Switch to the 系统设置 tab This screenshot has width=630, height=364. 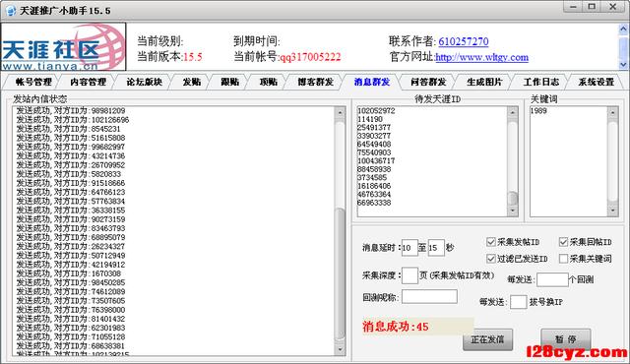(597, 82)
